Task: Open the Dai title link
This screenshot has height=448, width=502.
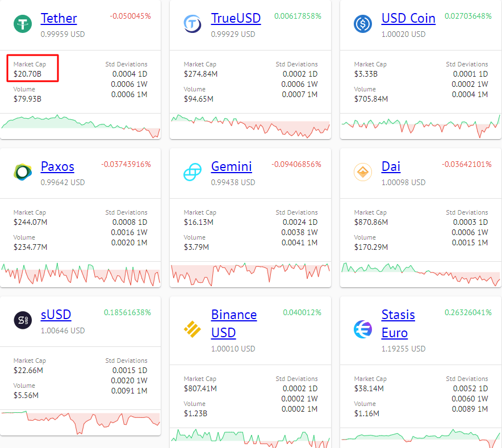Action: coord(391,166)
